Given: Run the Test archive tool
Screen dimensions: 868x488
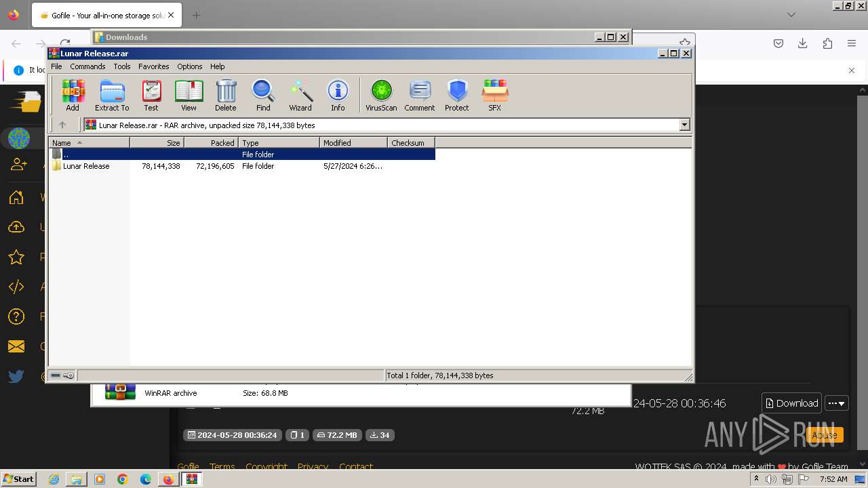Looking at the screenshot, I should tap(151, 96).
